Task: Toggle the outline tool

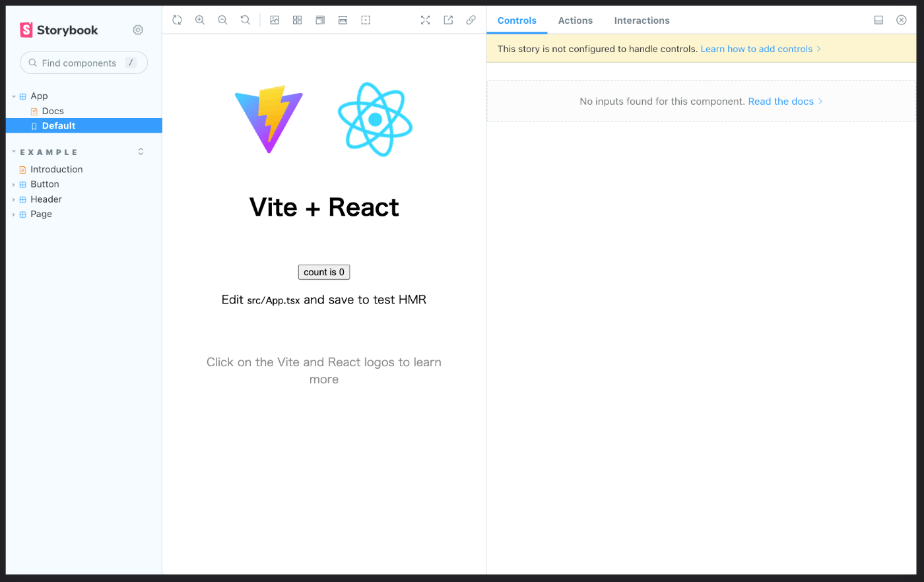Action: pyautogui.click(x=366, y=20)
